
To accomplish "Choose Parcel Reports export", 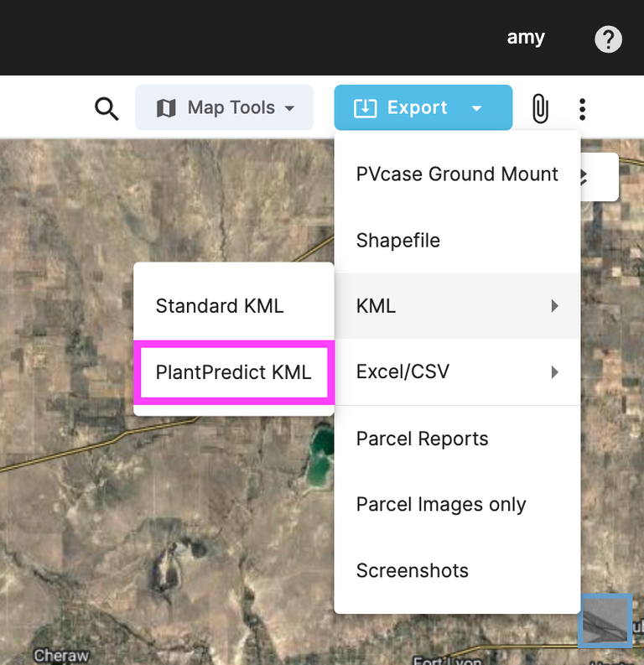I will pyautogui.click(x=457, y=439).
